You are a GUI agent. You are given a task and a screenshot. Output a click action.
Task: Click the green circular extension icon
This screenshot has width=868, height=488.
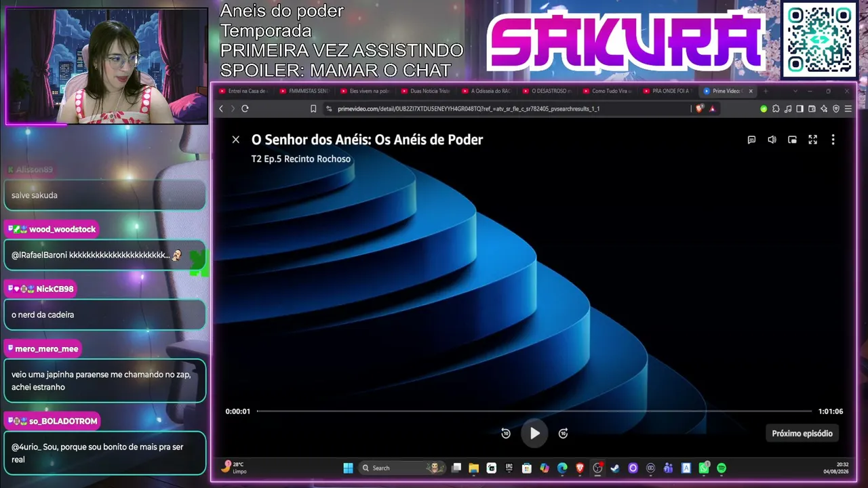764,108
